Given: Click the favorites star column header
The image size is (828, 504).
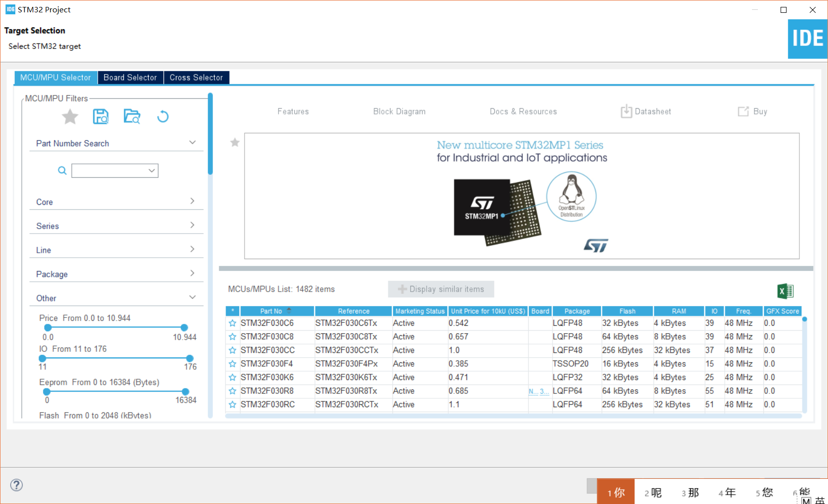Looking at the screenshot, I should (x=233, y=311).
